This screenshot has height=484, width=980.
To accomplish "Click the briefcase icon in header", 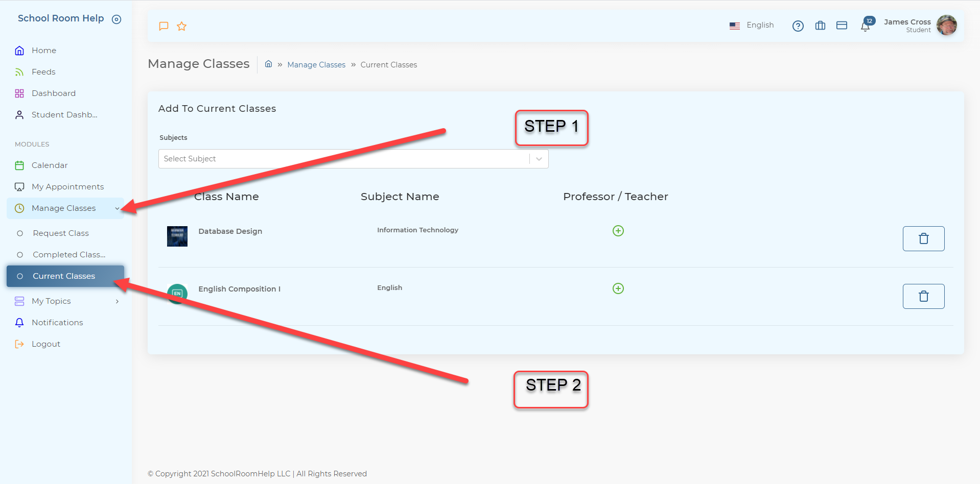I will tap(820, 26).
